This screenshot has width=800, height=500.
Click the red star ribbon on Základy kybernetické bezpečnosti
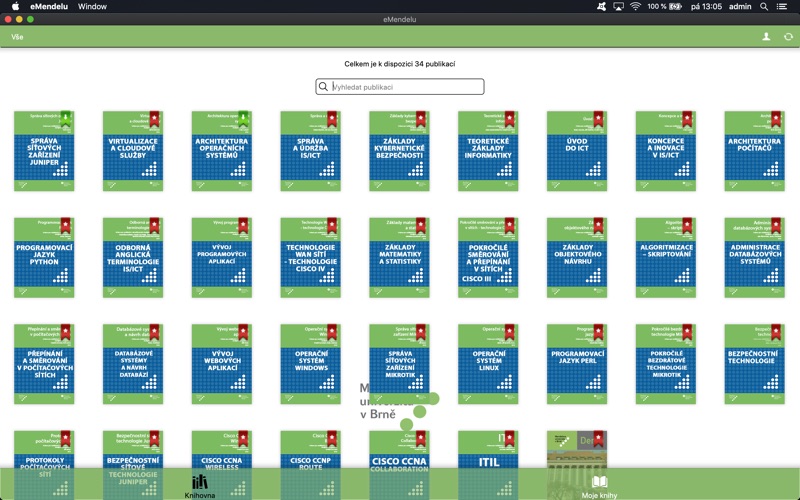point(421,119)
